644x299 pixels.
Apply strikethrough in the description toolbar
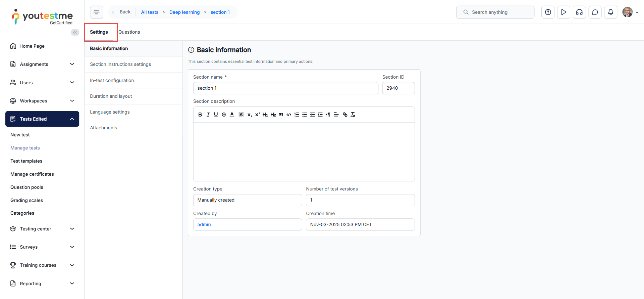[x=224, y=115]
